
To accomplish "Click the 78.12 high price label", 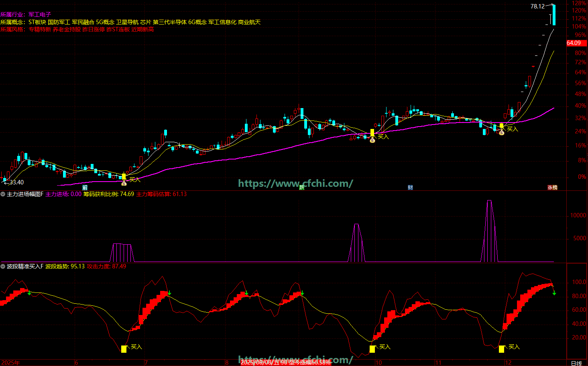I will [537, 6].
